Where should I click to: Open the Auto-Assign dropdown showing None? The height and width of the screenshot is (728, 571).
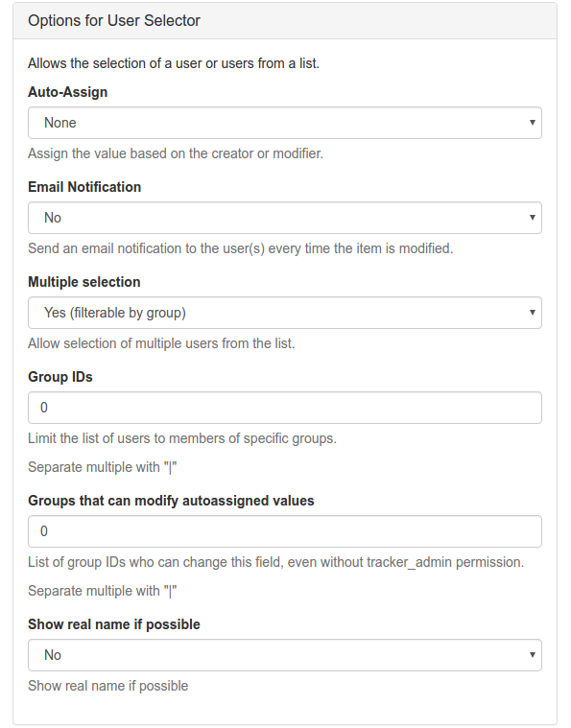point(285,123)
